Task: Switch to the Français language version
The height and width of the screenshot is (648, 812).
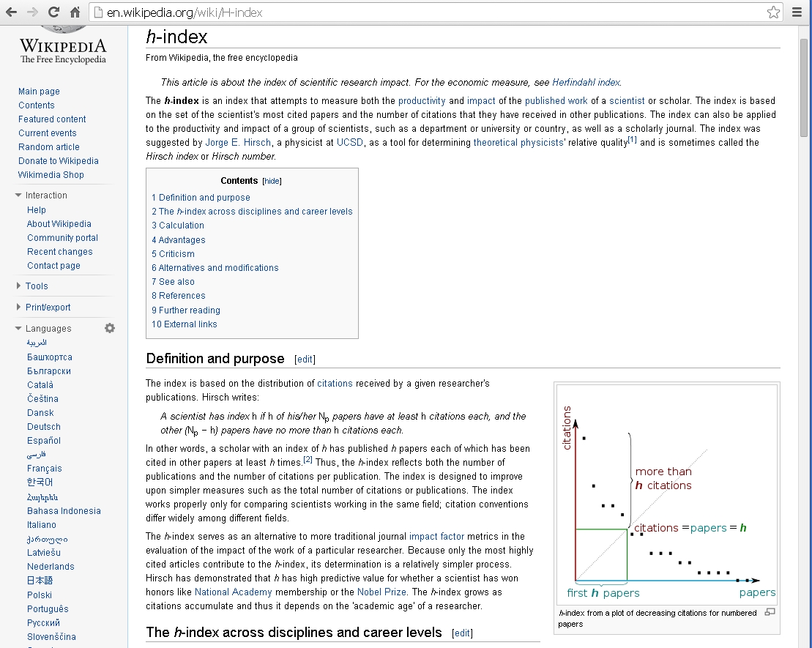Action: (x=45, y=469)
